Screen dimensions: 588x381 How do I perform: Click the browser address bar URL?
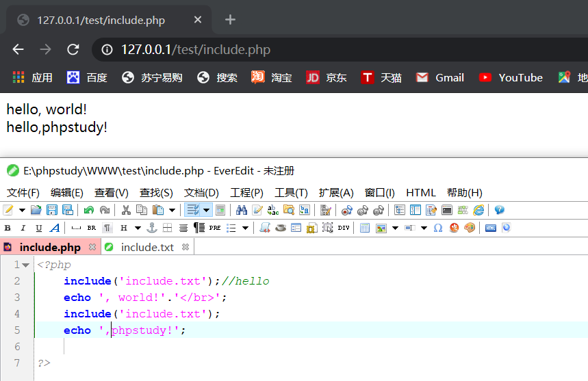[x=195, y=49]
